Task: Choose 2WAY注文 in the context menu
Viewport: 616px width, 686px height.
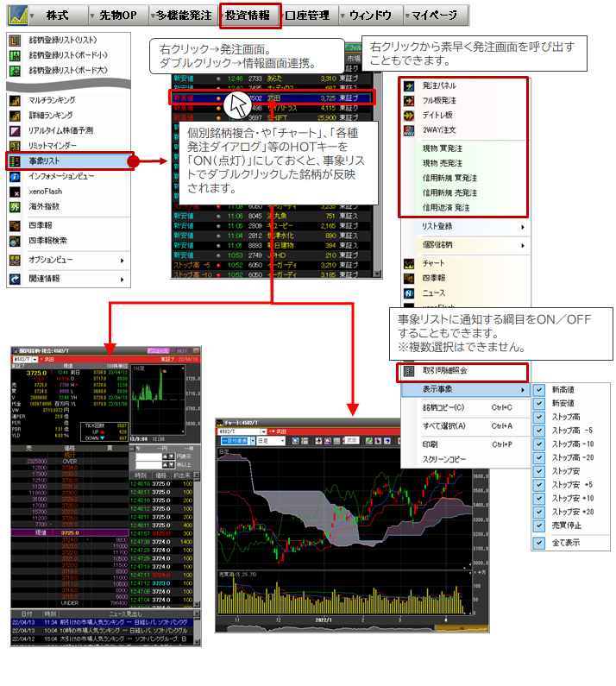Action: click(x=464, y=130)
